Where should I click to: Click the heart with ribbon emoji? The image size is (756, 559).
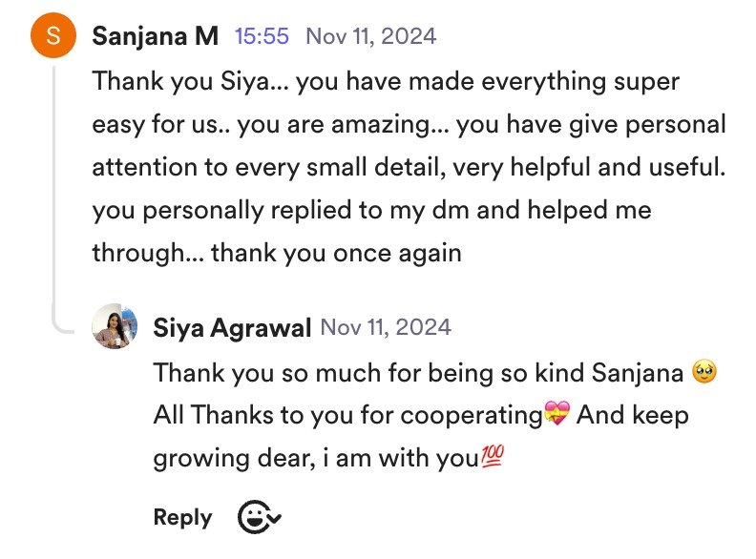point(556,416)
